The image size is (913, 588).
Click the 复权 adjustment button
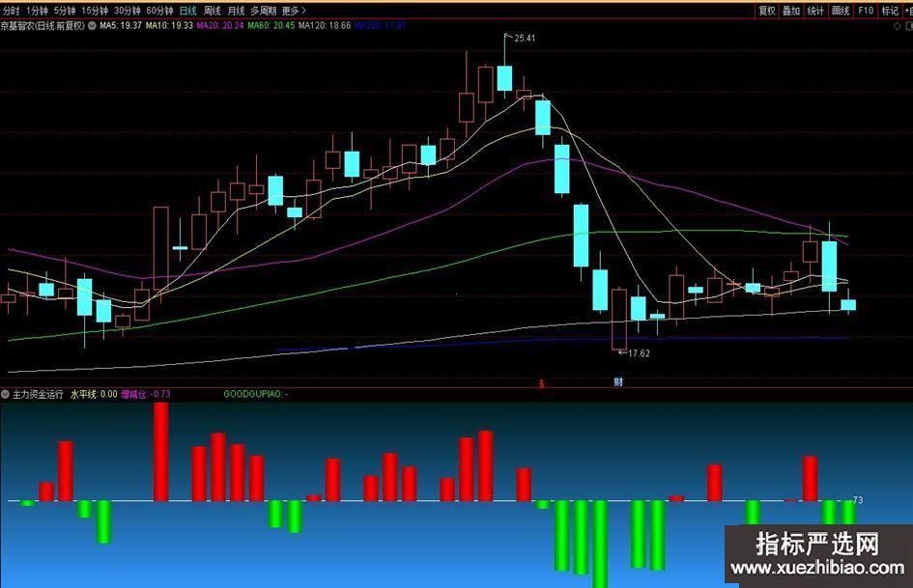(x=767, y=11)
